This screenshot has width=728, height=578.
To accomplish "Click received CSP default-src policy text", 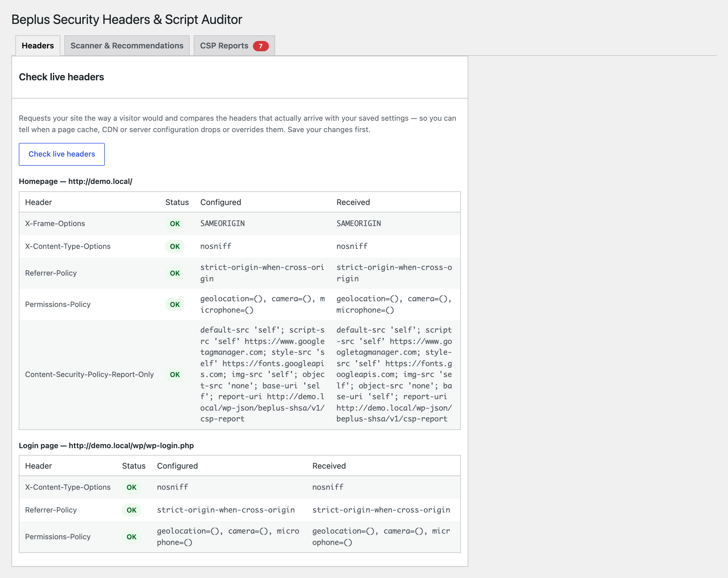I will pyautogui.click(x=394, y=374).
